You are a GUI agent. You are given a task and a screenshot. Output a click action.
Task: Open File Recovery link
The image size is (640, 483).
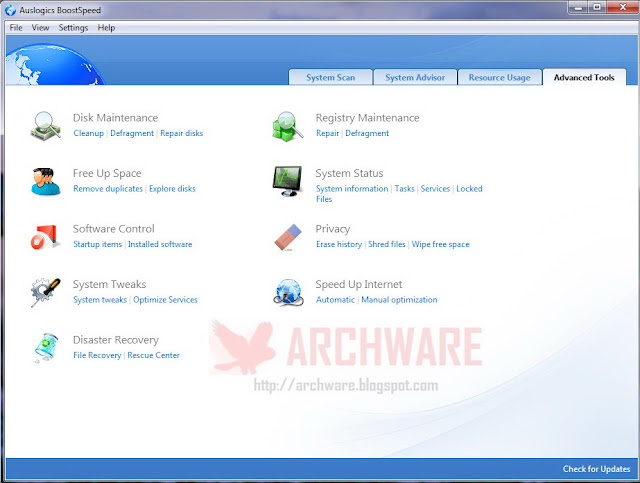97,355
